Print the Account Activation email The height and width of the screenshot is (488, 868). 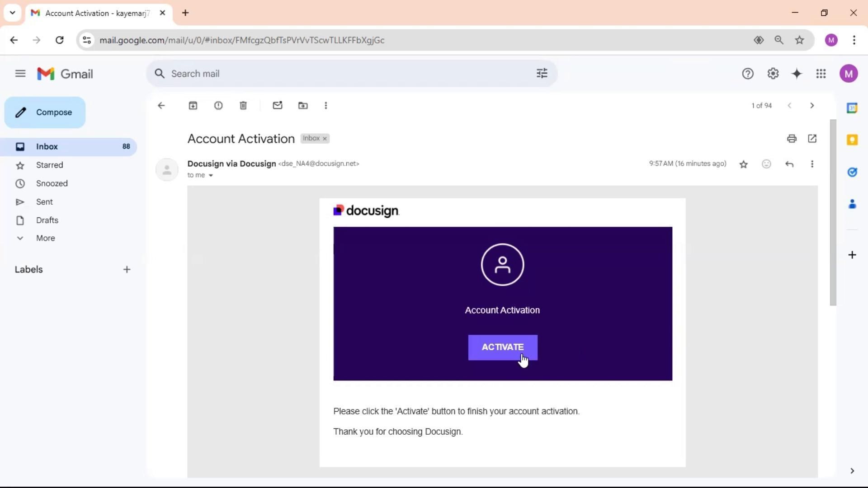tap(791, 139)
